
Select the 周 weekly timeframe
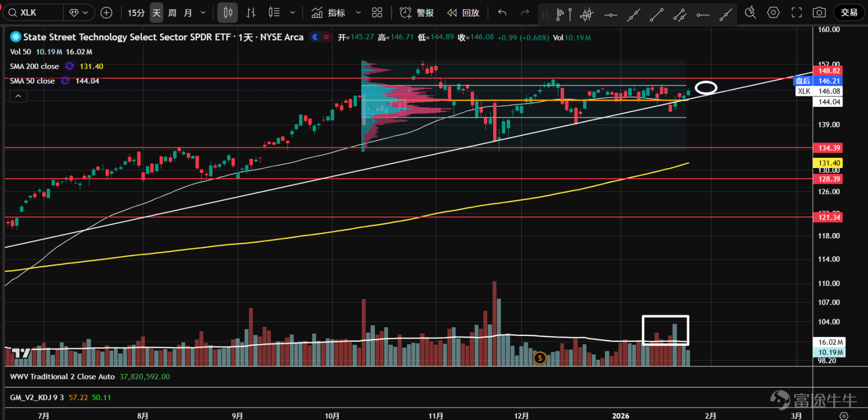tap(172, 12)
